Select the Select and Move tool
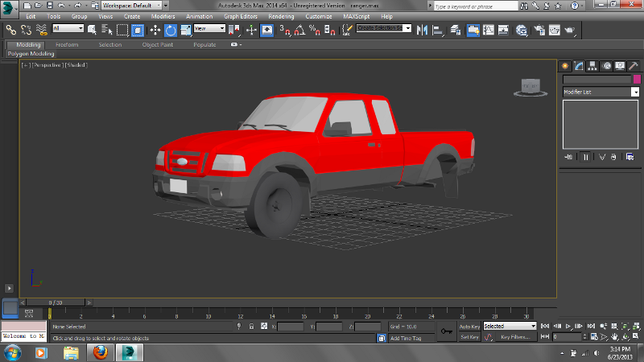 tap(155, 30)
